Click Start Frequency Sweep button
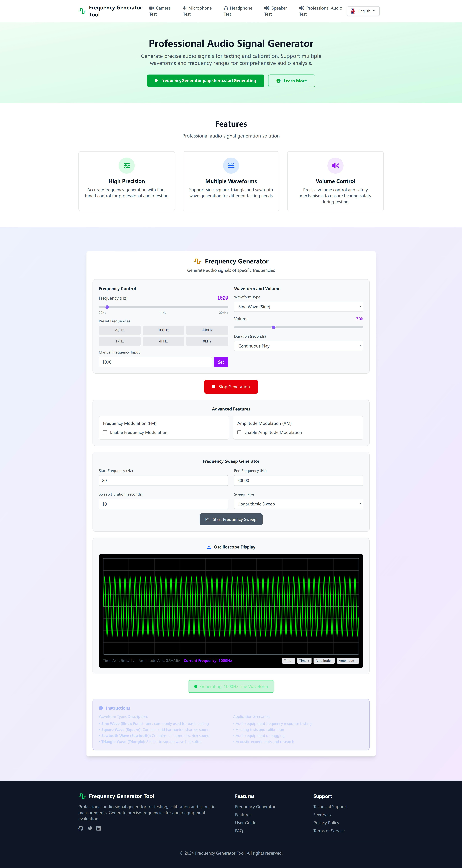The width and height of the screenshot is (462, 868). 231,519
